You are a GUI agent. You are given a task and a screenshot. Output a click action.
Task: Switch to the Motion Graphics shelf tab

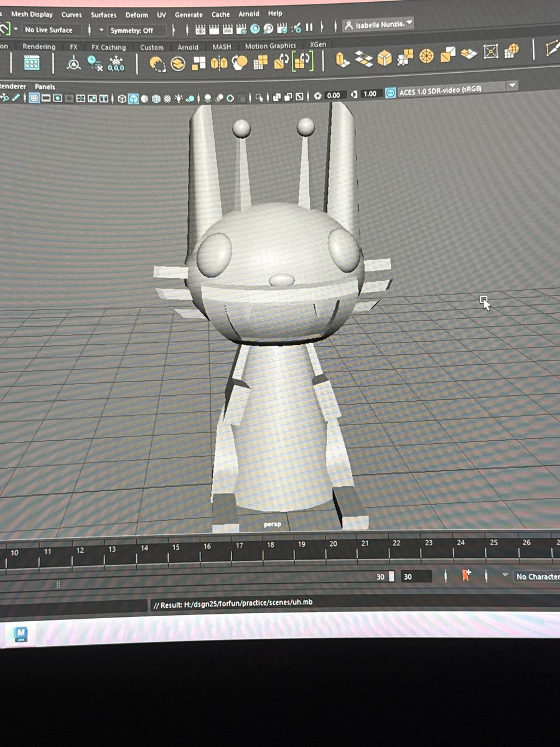270,46
